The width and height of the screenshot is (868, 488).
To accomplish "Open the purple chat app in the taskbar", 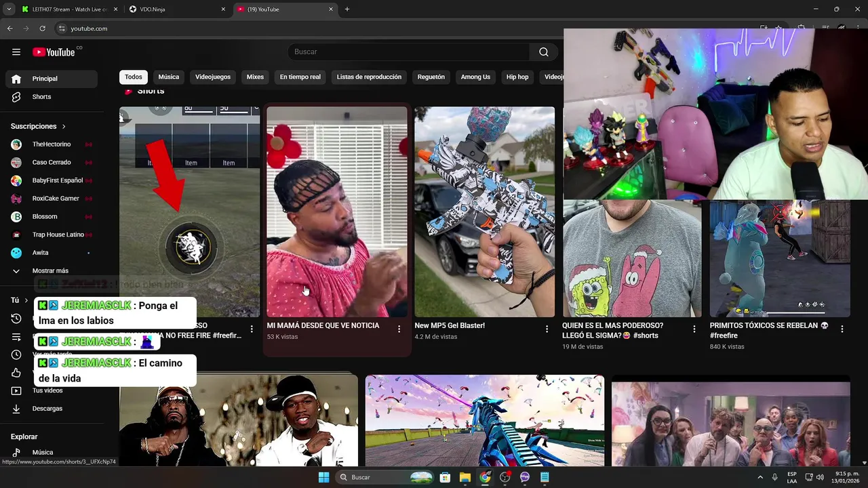I will coord(525,477).
